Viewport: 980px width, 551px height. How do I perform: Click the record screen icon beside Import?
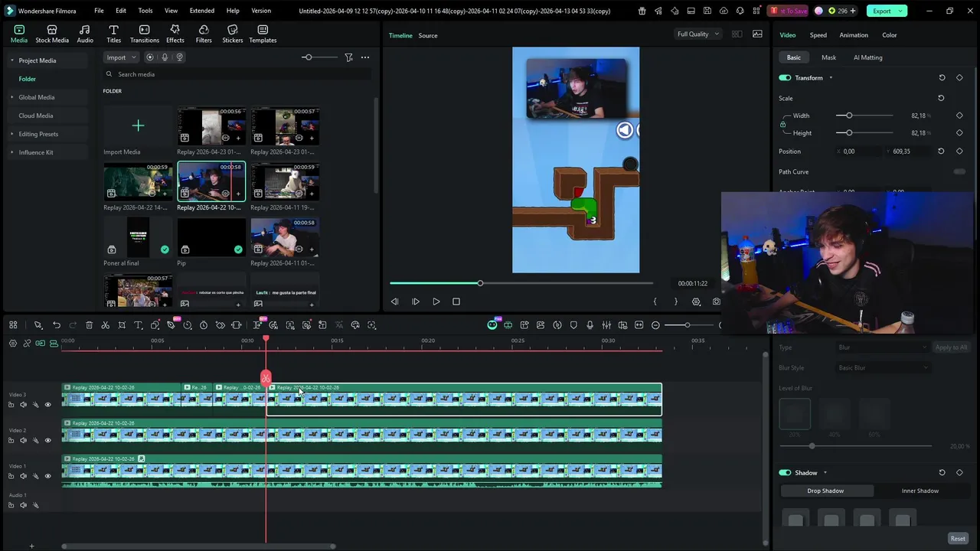click(150, 57)
